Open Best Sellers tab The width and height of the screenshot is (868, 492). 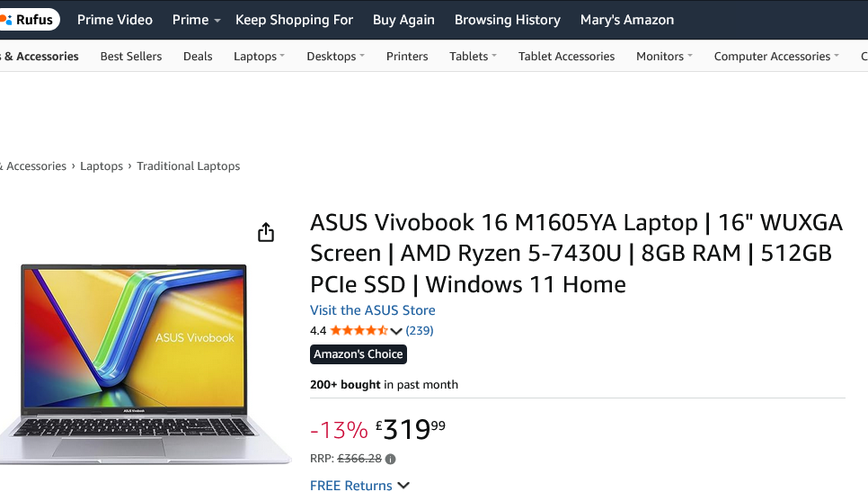[x=131, y=56]
